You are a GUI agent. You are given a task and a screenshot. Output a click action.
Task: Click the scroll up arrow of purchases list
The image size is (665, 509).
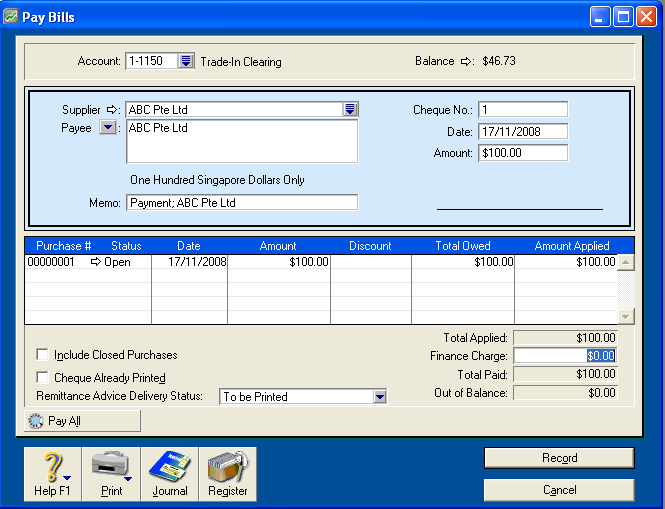tap(626, 263)
